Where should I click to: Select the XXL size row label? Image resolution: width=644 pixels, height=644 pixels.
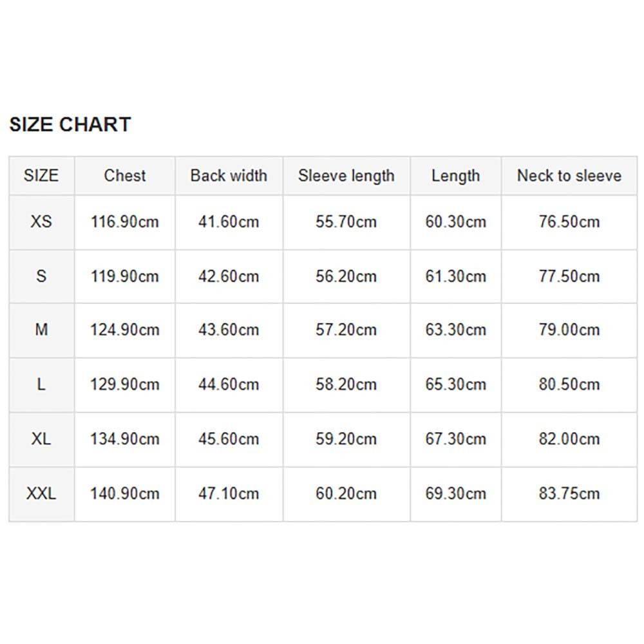click(x=41, y=494)
